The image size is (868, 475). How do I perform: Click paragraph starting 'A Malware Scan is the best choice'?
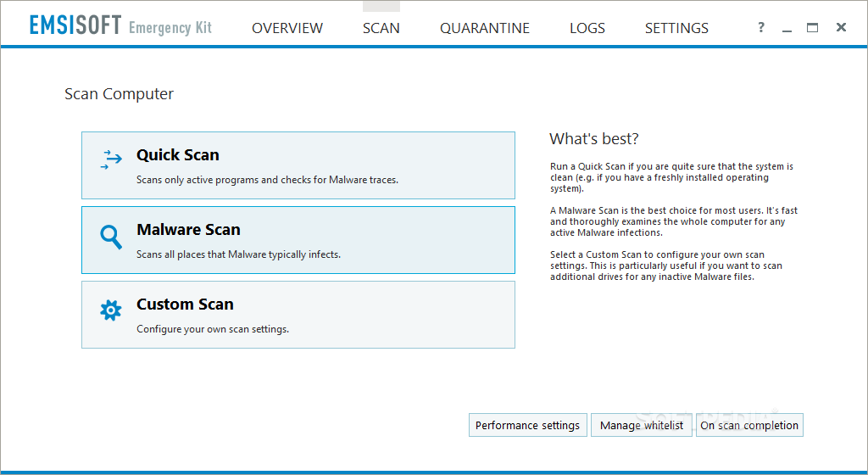click(674, 221)
